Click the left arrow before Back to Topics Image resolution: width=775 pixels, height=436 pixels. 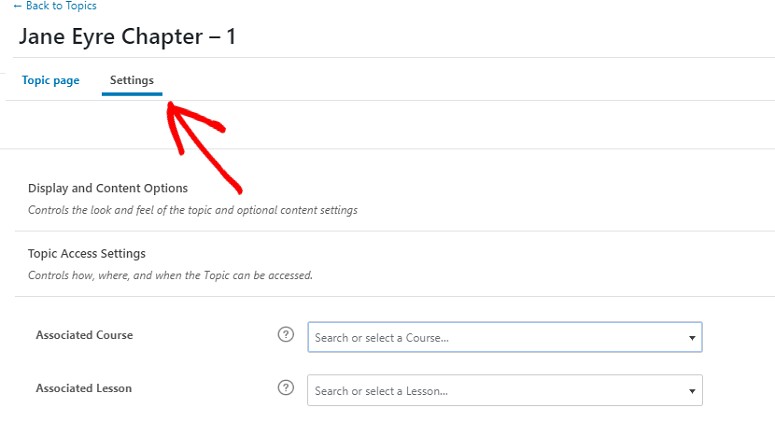[x=17, y=6]
